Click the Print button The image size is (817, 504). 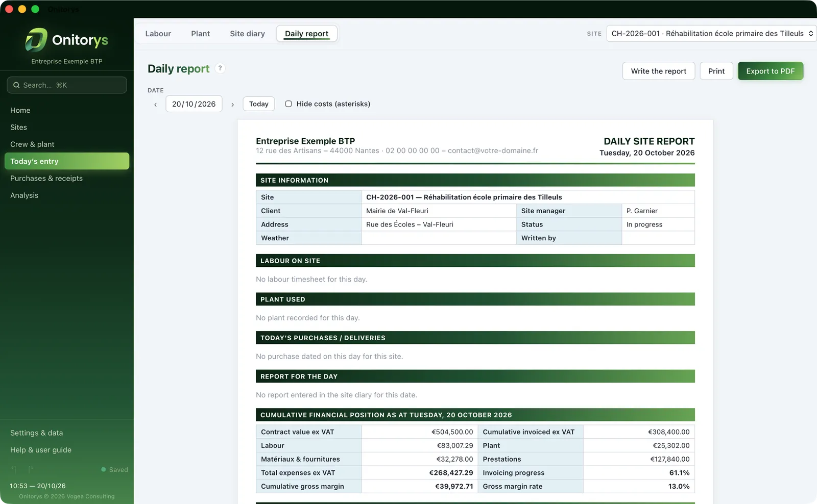716,71
